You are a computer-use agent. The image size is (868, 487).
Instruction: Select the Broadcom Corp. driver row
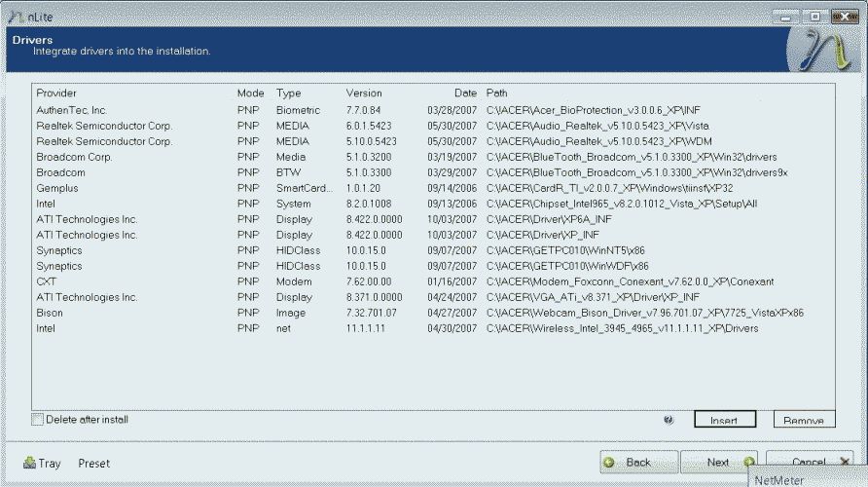pos(433,157)
